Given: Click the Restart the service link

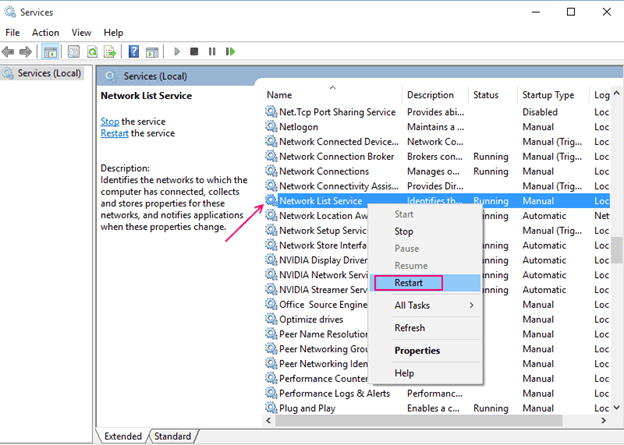Looking at the screenshot, I should [x=114, y=133].
